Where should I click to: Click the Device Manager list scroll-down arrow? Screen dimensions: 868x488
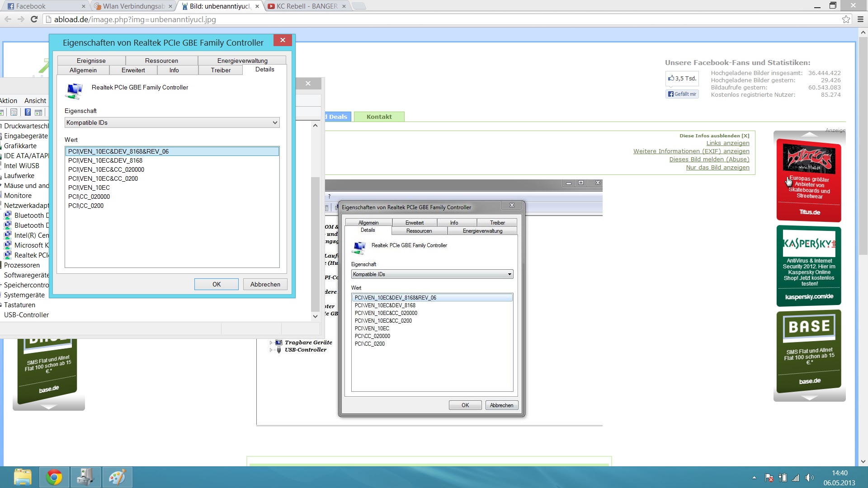[316, 316]
